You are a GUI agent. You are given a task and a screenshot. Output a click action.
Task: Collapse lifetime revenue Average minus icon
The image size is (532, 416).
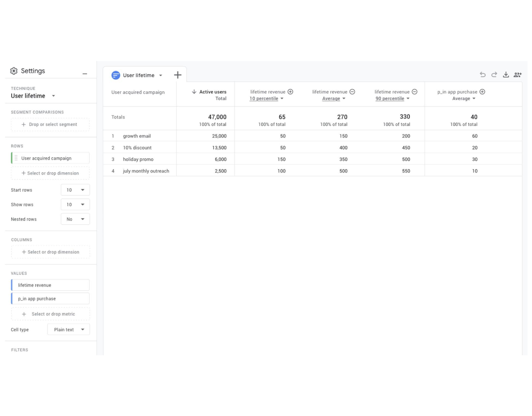352,92
